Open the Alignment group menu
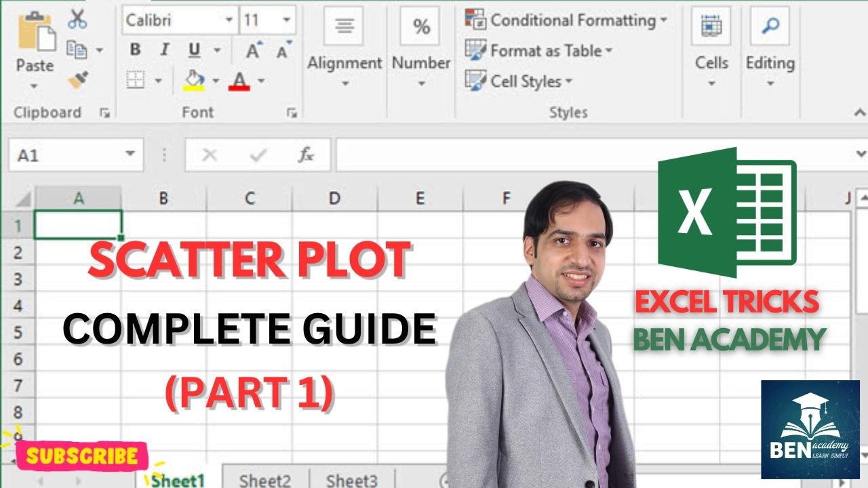This screenshot has width=868, height=488. (344, 49)
